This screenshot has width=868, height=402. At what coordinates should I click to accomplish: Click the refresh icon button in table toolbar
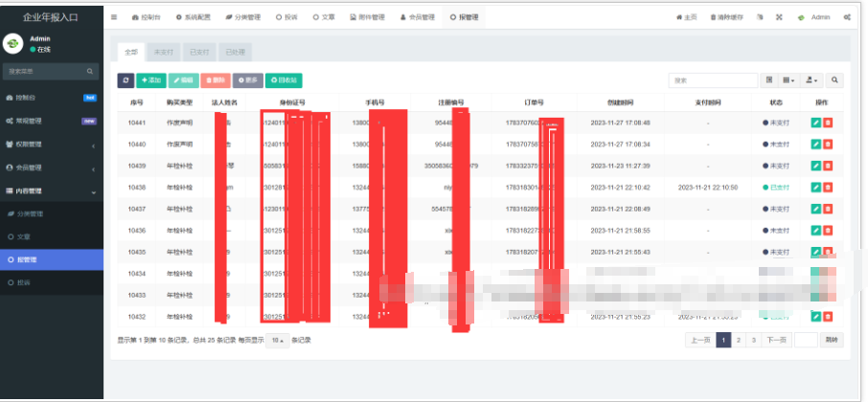point(126,81)
